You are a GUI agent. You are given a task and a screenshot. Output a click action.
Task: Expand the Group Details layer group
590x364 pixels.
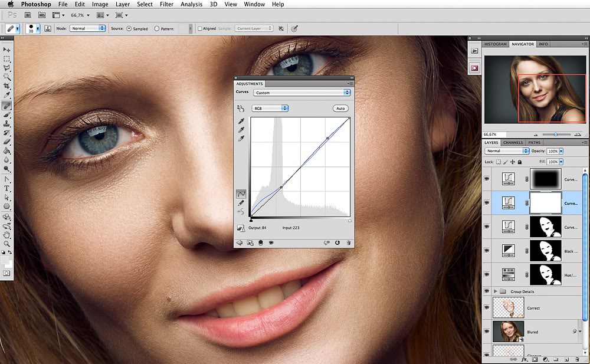point(494,291)
